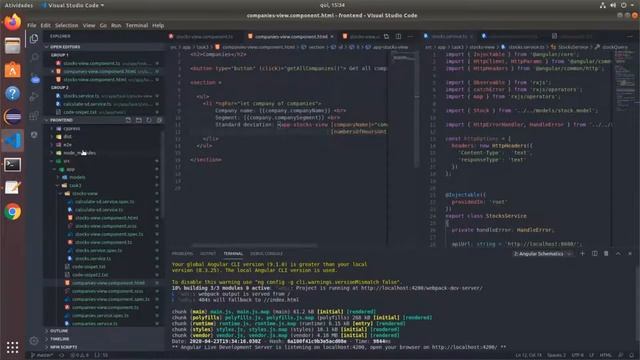Click New Folder icon in FRONTEND header
Screen dimensions: 640x360
tap(139, 120)
